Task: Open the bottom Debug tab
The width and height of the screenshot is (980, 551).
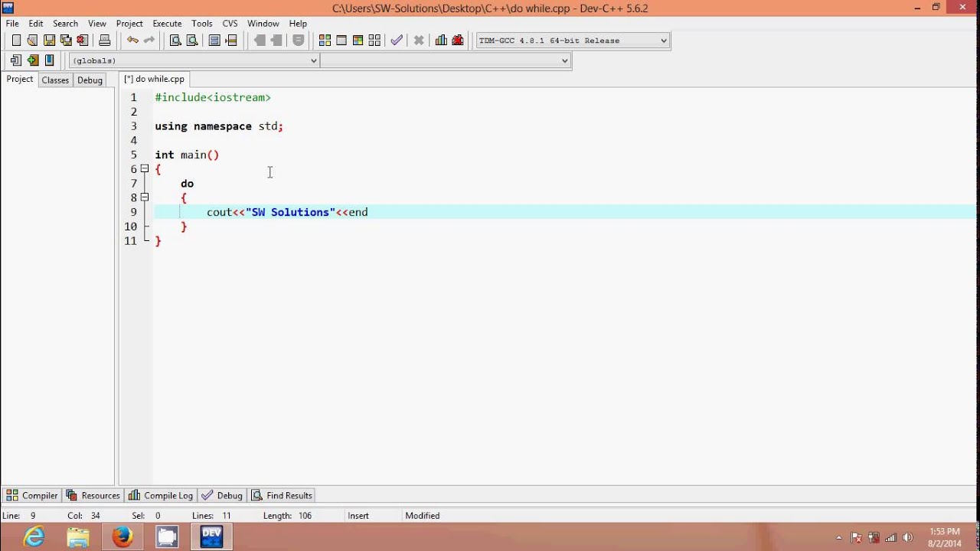Action: coord(222,495)
